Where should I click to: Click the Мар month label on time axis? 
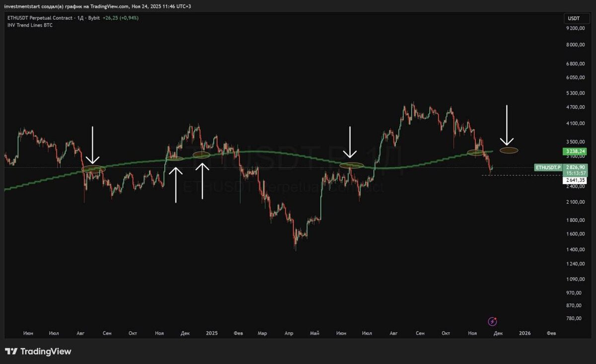coord(262,334)
